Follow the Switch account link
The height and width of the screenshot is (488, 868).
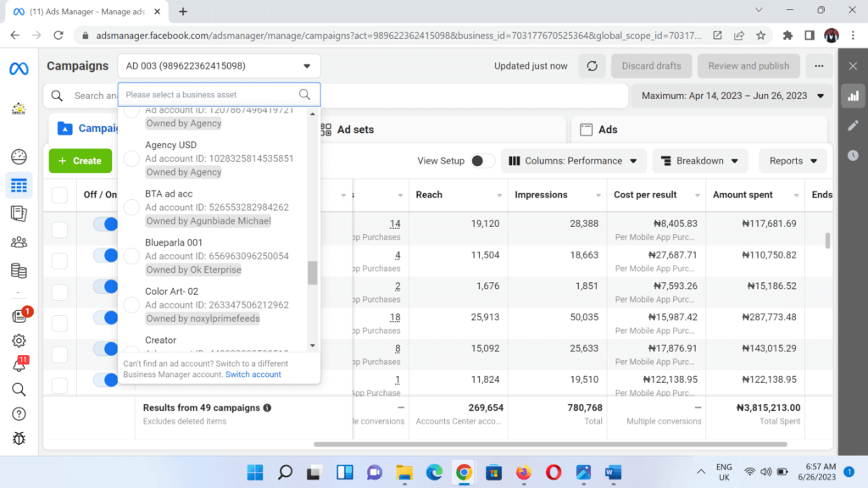coord(253,374)
